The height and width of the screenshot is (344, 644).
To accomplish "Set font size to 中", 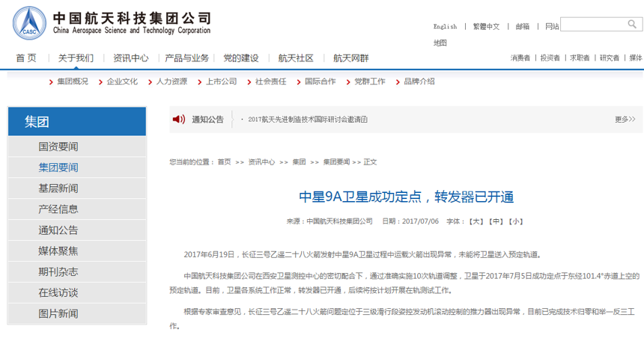I will click(496, 221).
